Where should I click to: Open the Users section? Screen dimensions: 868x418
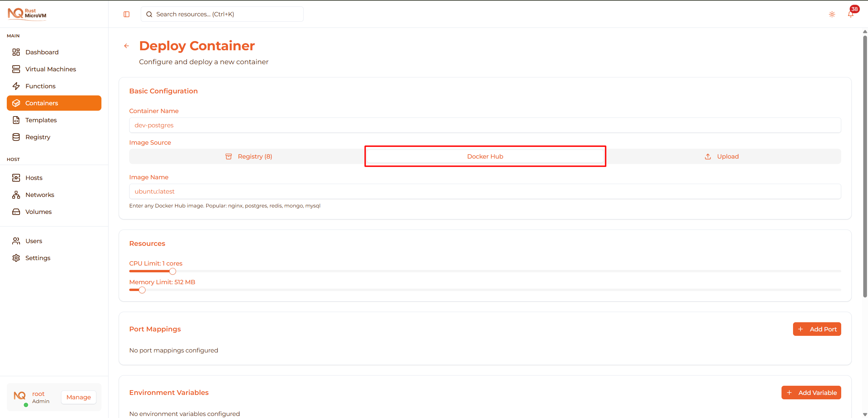(x=34, y=241)
